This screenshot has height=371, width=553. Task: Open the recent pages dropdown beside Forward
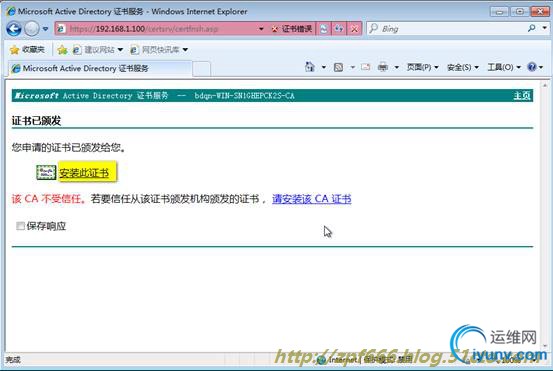tap(45, 29)
